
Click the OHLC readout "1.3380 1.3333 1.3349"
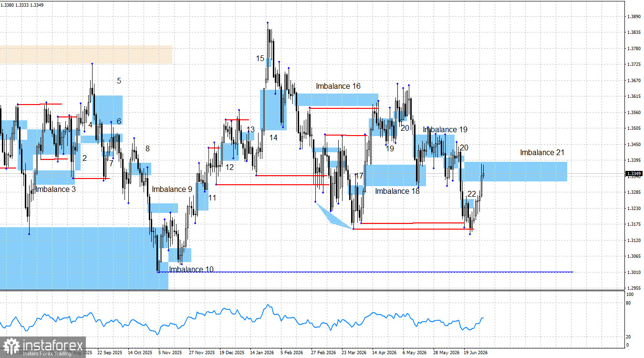(22, 5)
